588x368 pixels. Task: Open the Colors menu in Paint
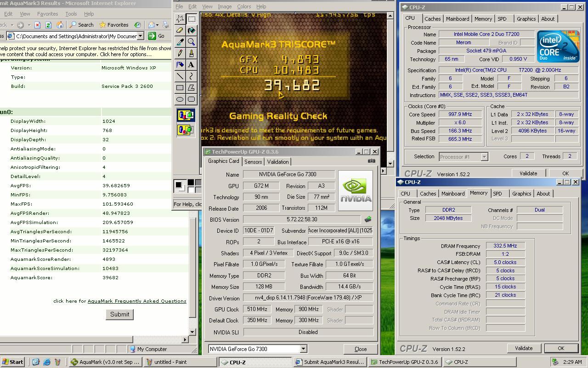point(244,6)
